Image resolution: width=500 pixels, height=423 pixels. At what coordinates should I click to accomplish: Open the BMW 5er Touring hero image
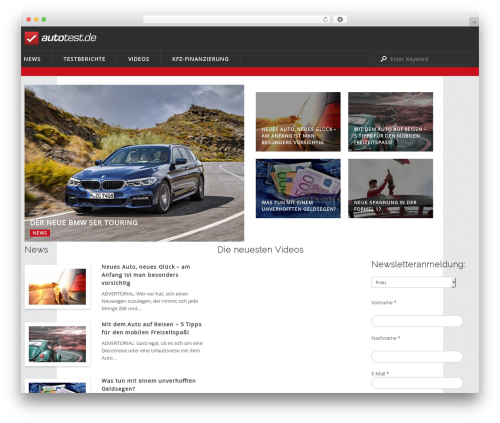(x=134, y=163)
